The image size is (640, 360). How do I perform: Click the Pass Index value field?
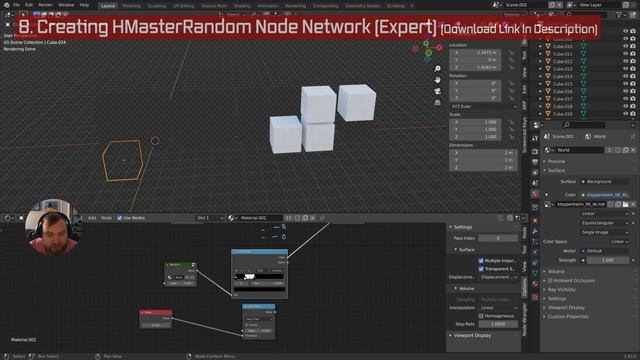pyautogui.click(x=498, y=238)
